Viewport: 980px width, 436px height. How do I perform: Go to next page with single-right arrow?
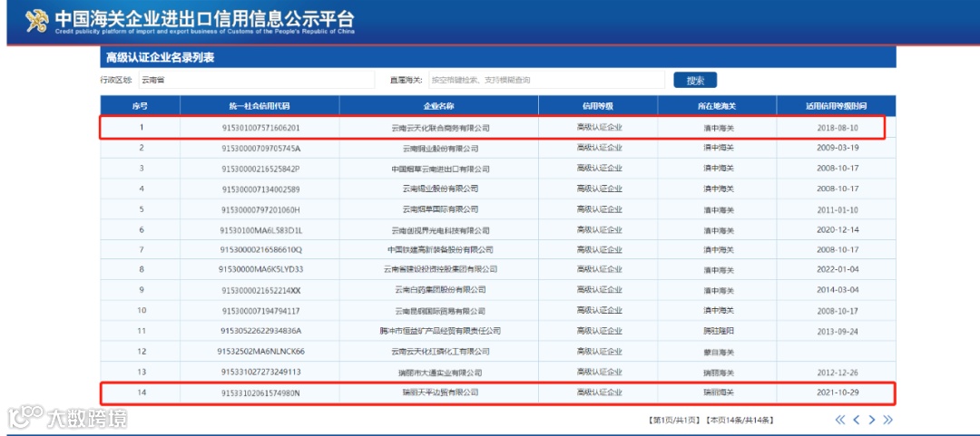pyautogui.click(x=872, y=420)
